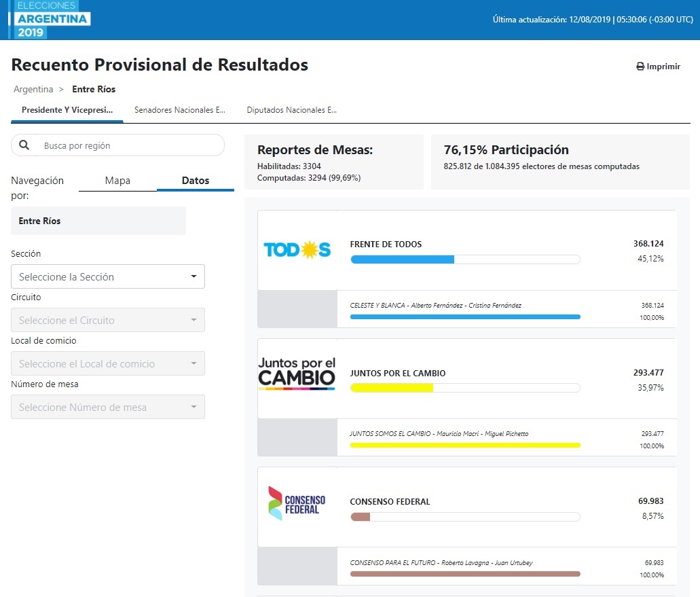Click the bold 368.124 vote count
Image resolution: width=700 pixels, height=597 pixels.
click(x=648, y=244)
